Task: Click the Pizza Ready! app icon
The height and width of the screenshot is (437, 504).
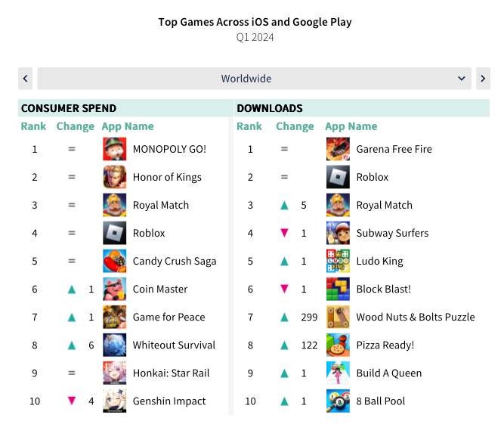Action: click(338, 345)
